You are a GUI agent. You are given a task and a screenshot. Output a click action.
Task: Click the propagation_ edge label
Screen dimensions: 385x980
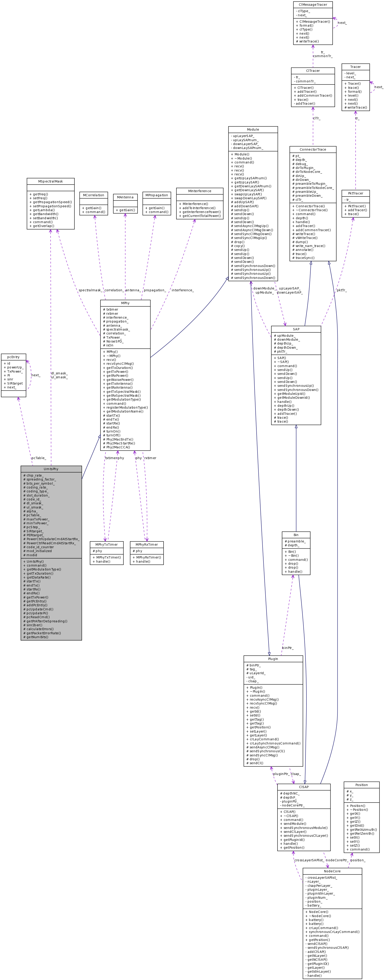tap(155, 290)
